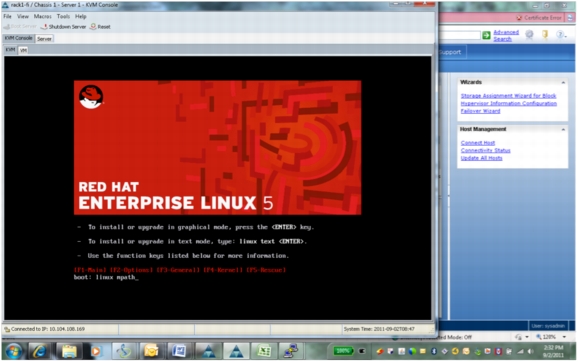Open the Outlook mail icon in taskbar

(151, 351)
